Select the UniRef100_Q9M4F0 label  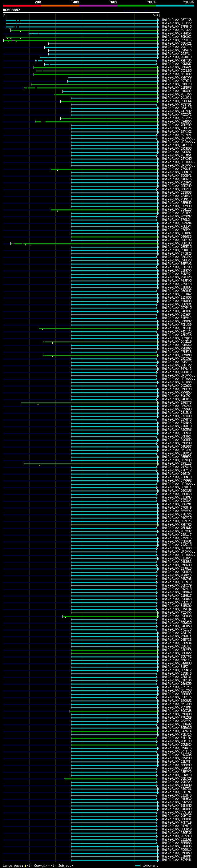pos(177,50)
